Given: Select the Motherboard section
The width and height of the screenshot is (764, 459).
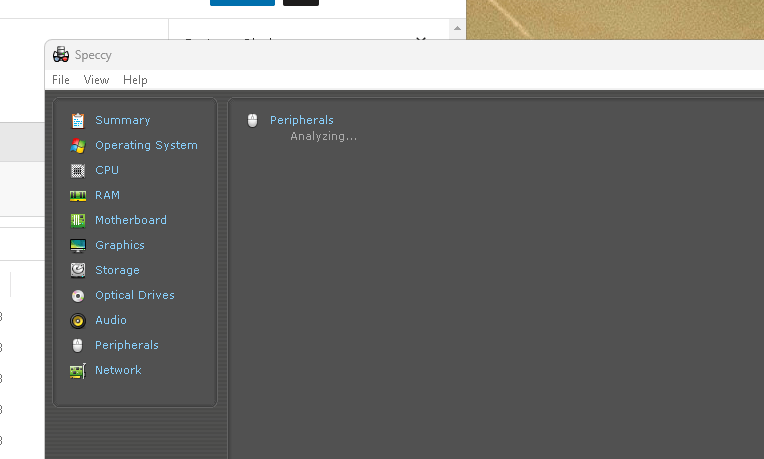Looking at the screenshot, I should point(131,220).
